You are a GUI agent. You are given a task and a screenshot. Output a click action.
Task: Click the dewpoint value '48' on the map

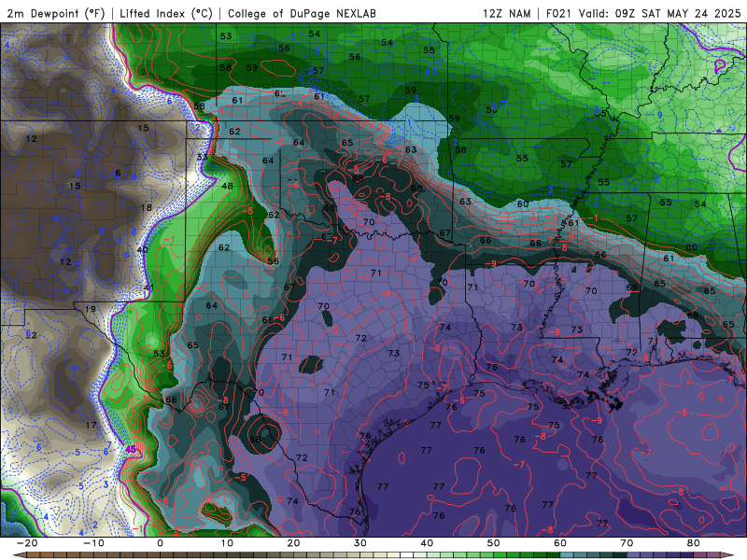227,186
